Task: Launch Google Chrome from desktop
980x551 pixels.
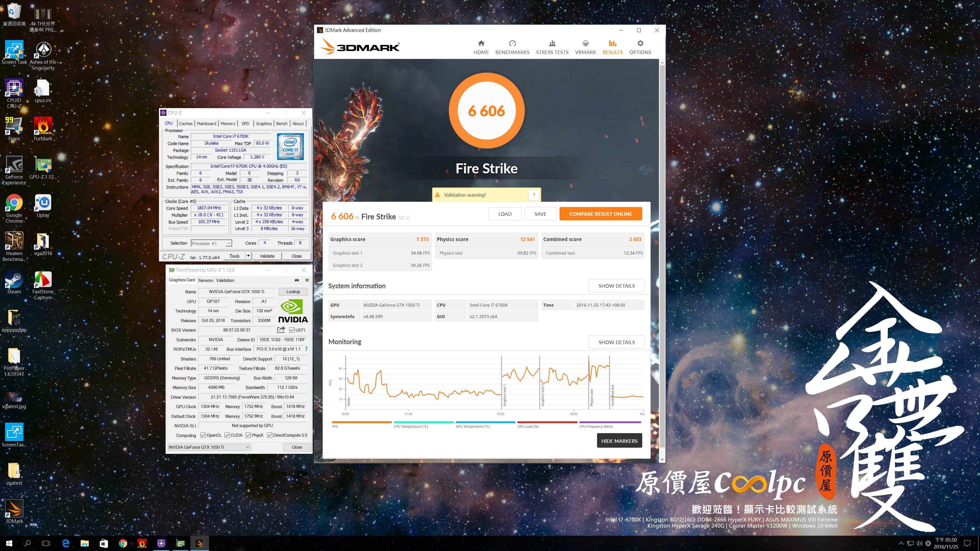Action: point(14,208)
